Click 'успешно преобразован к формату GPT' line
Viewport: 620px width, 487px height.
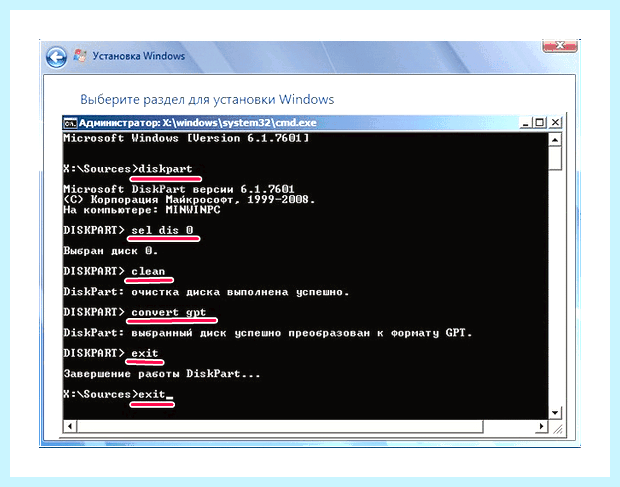pyautogui.click(x=268, y=333)
